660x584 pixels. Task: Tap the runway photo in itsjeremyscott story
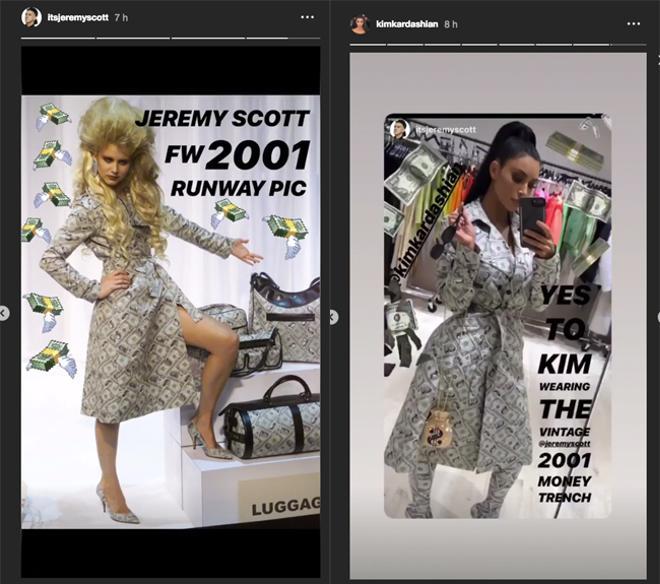point(170,312)
